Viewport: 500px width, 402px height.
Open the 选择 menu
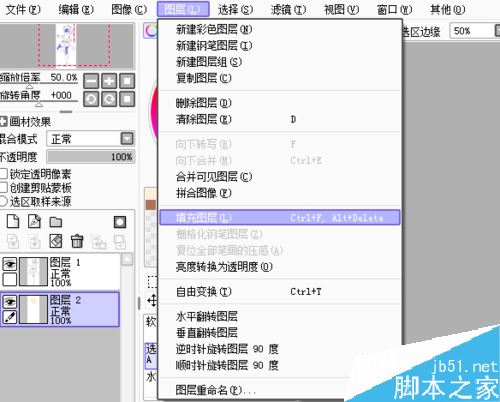pyautogui.click(x=235, y=9)
